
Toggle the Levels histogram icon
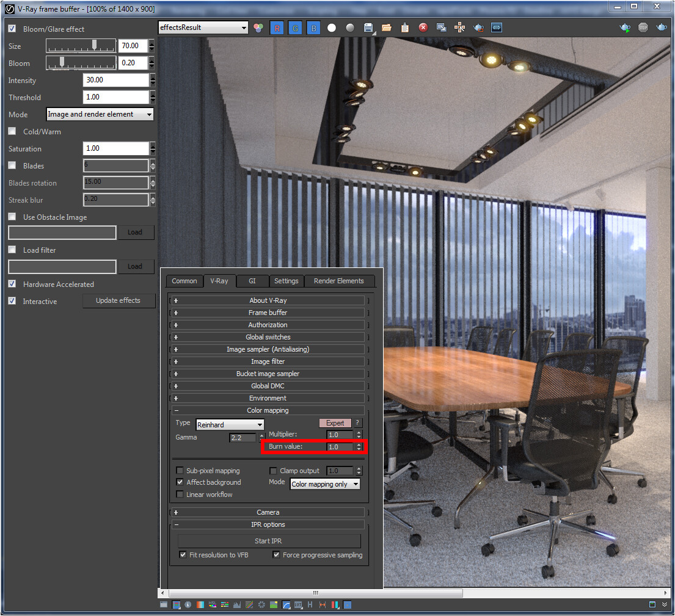point(237,605)
